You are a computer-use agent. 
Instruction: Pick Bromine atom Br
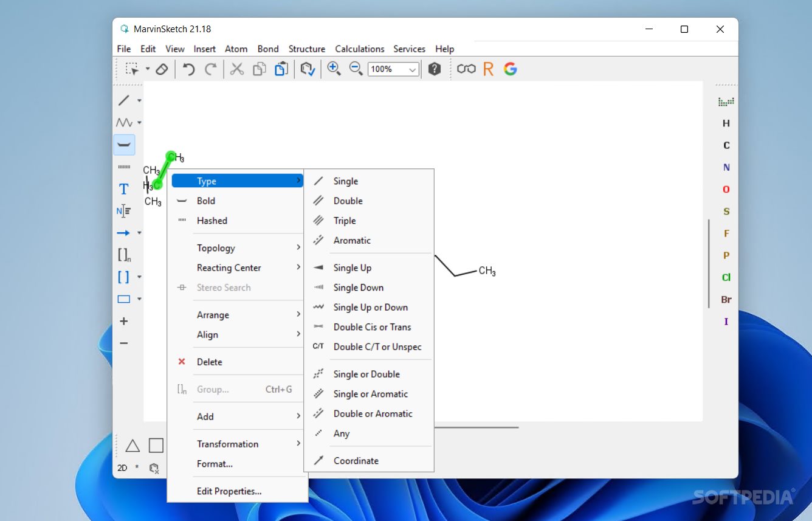(726, 300)
